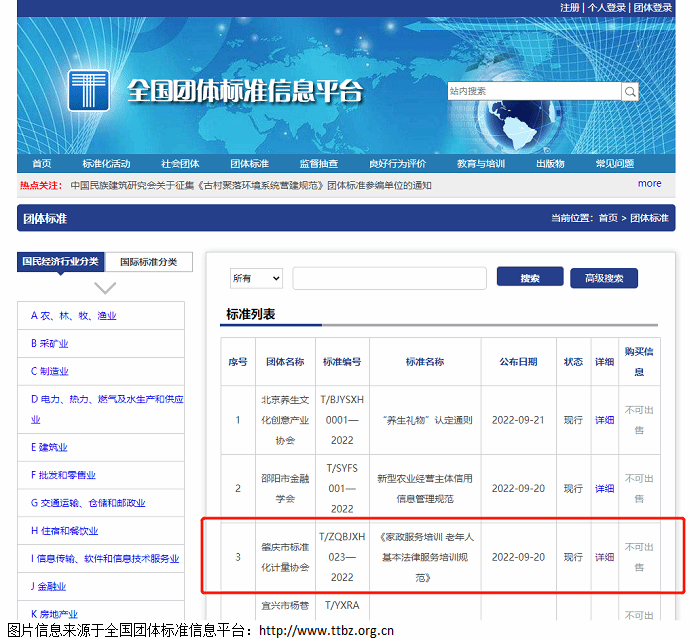Click 团体名称 column header

285,362
